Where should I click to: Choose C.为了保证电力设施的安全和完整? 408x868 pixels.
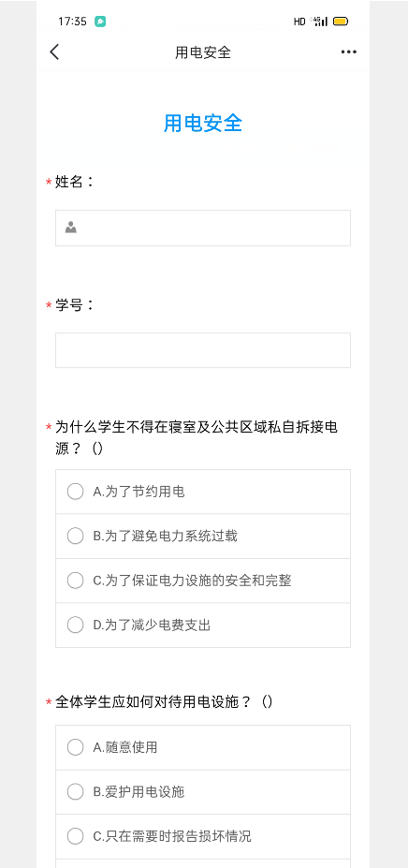[203, 581]
